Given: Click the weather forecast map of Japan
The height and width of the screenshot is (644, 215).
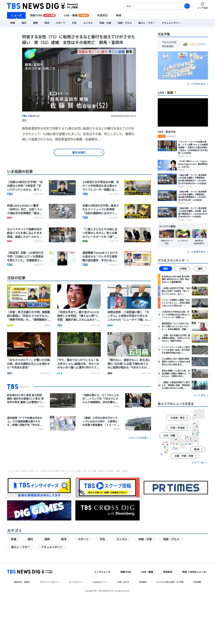Looking at the screenshot, I should pos(183,66).
